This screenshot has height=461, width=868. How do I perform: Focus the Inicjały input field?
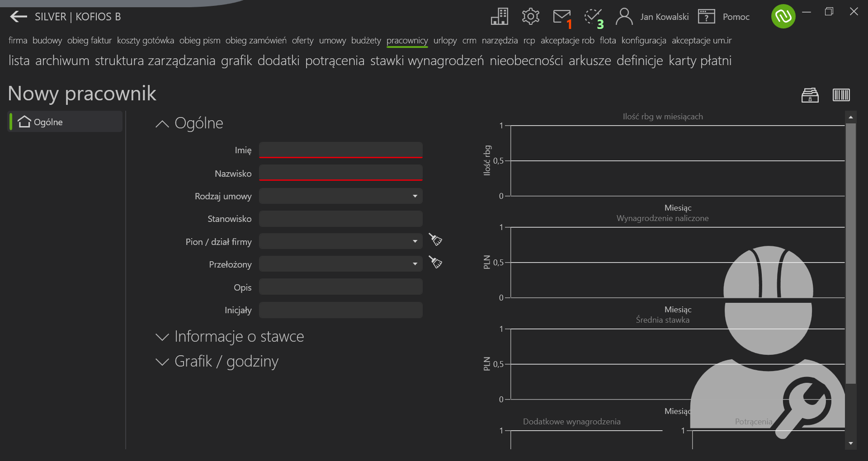point(341,310)
